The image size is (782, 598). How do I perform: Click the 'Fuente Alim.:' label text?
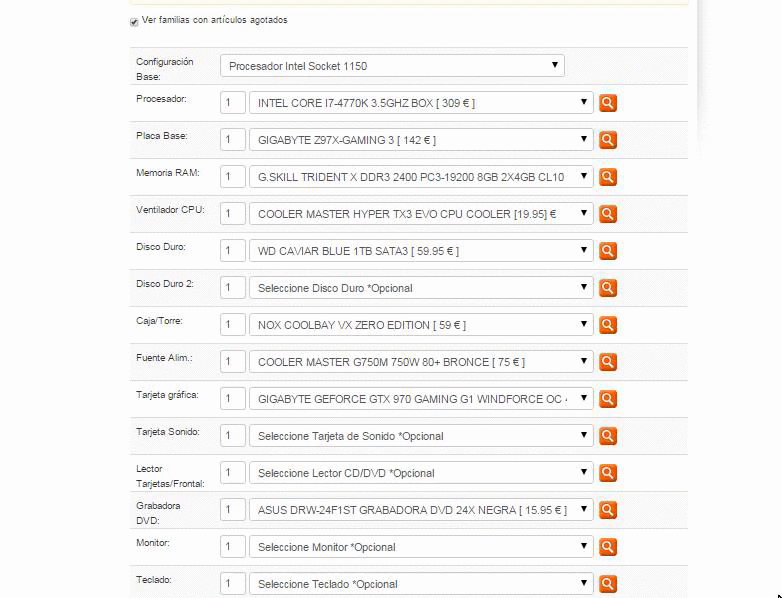[x=164, y=358]
